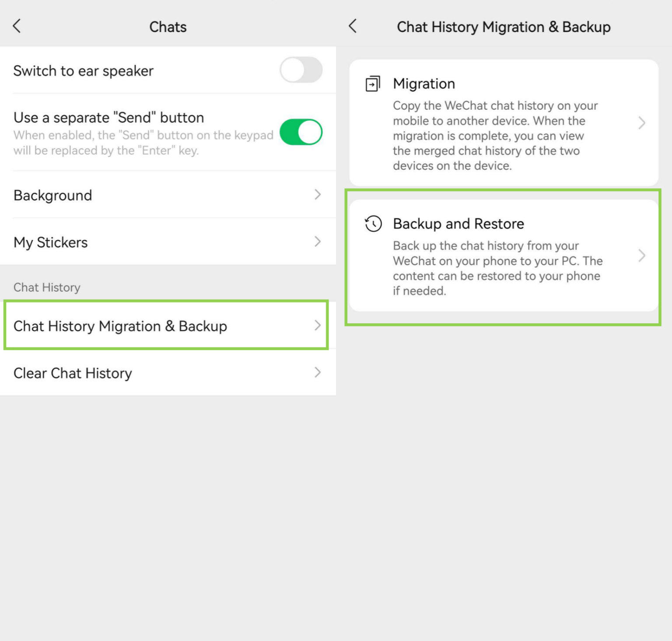Tap the back arrow on Migration & Backup screen
The image size is (672, 641).
pos(353,26)
